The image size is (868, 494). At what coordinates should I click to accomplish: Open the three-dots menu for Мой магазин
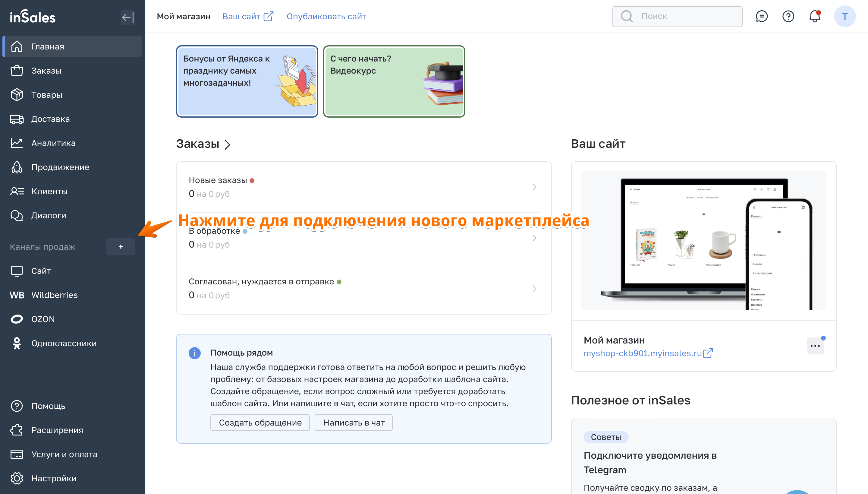click(x=815, y=346)
